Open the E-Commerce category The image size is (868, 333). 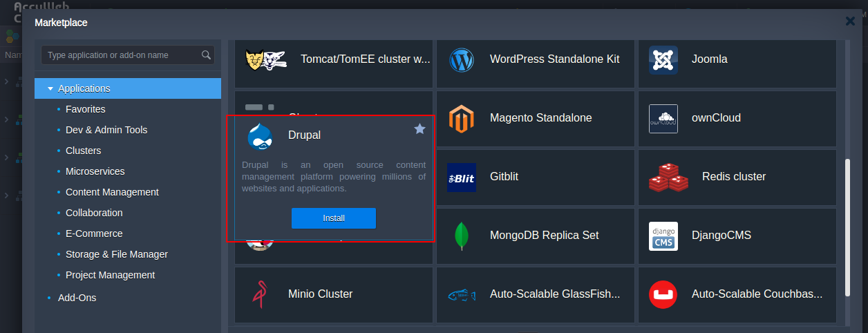pyautogui.click(x=94, y=234)
